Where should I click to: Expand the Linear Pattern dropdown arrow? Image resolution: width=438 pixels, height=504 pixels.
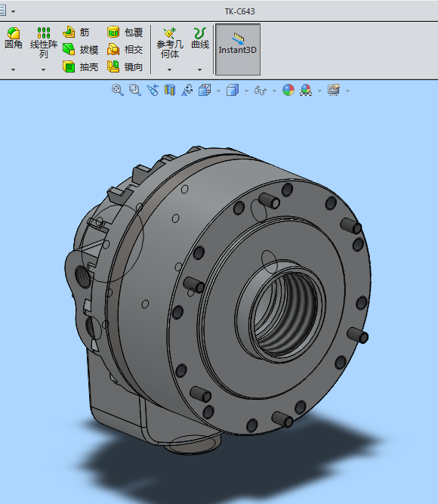pos(43,70)
